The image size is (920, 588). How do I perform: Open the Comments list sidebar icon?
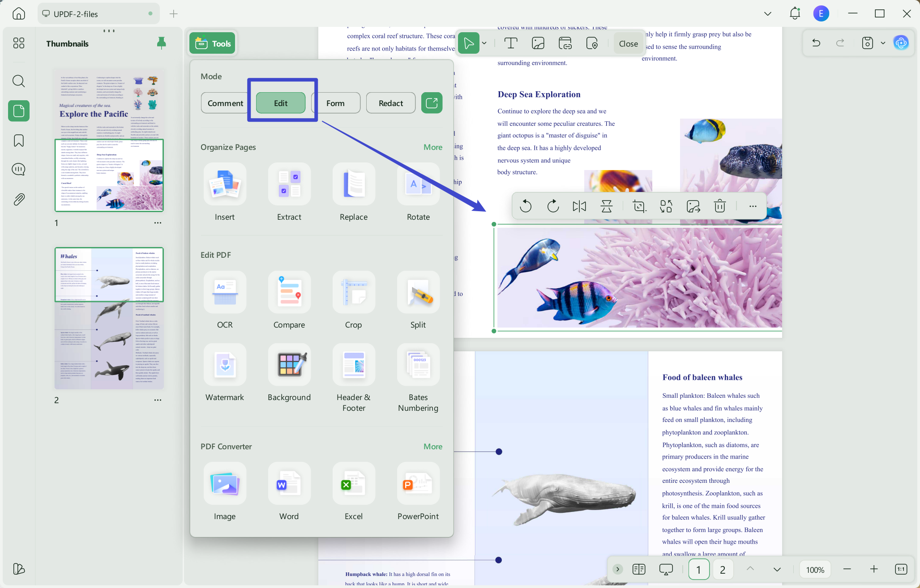tap(18, 170)
